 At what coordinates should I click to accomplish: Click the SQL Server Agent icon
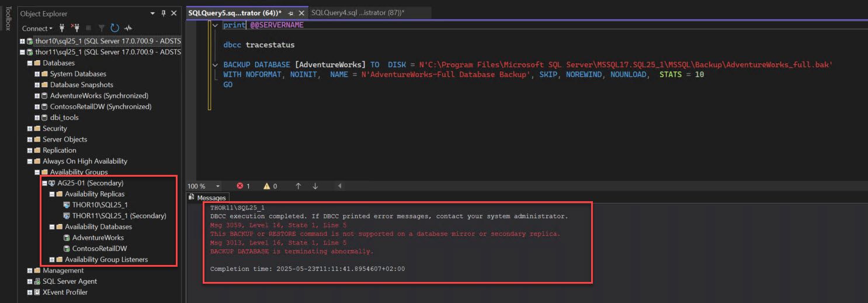tap(37, 281)
